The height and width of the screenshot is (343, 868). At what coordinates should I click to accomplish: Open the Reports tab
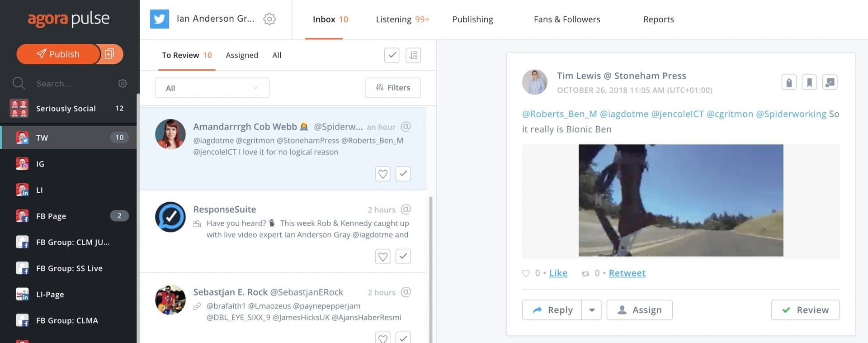pyautogui.click(x=658, y=19)
